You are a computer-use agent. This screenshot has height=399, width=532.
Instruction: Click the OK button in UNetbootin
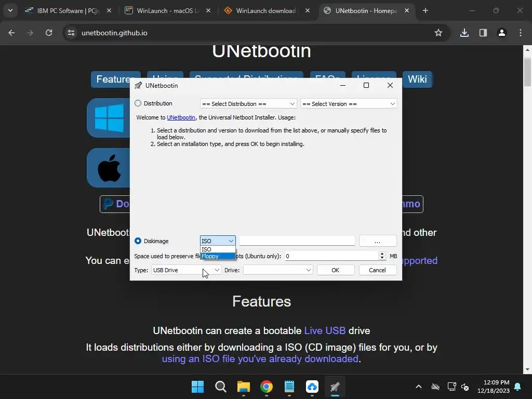pyautogui.click(x=336, y=270)
